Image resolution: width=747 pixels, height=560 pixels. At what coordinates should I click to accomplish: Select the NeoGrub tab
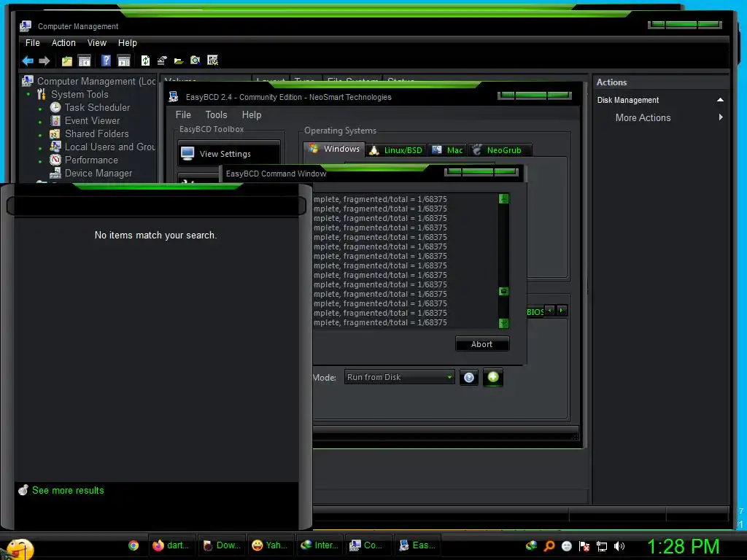(x=499, y=150)
